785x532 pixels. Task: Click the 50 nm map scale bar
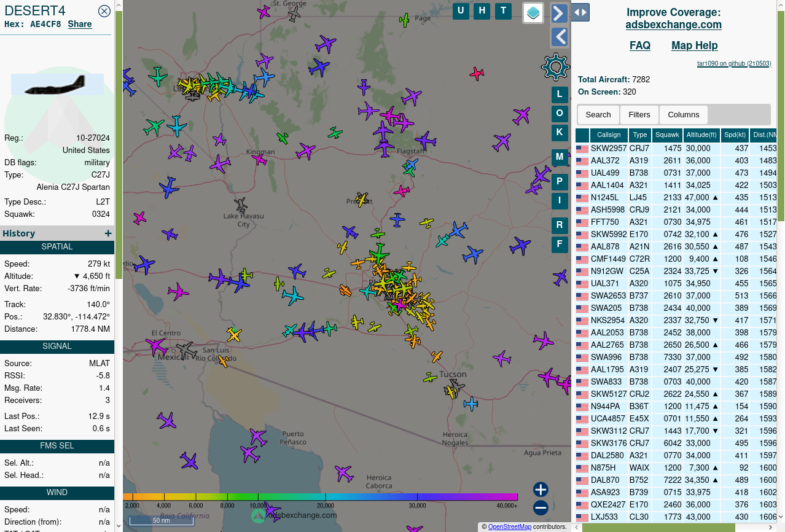pyautogui.click(x=162, y=521)
